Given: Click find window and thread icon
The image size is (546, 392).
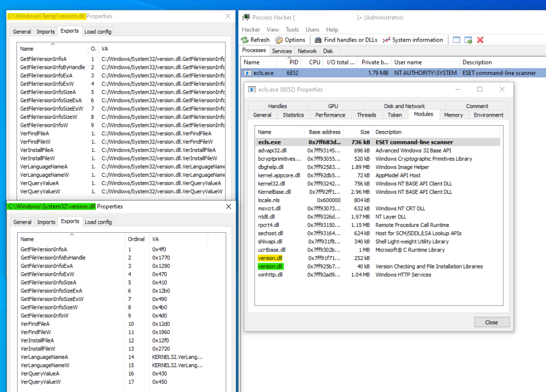Looking at the screenshot, I should [468, 40].
